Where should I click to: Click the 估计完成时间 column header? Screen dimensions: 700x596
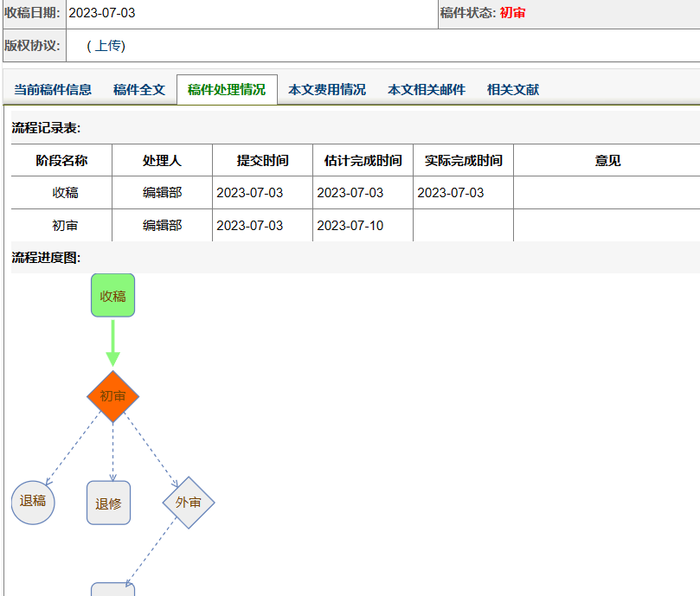pos(363,161)
